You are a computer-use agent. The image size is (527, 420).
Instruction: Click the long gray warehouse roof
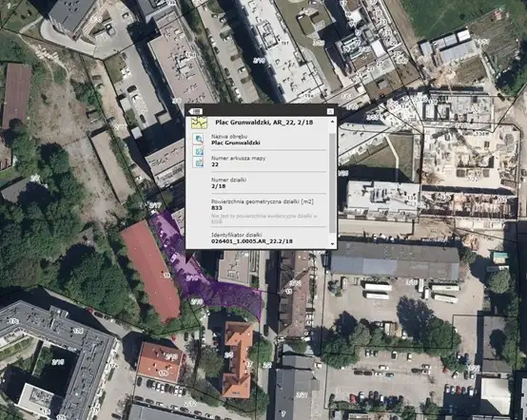[395, 261]
